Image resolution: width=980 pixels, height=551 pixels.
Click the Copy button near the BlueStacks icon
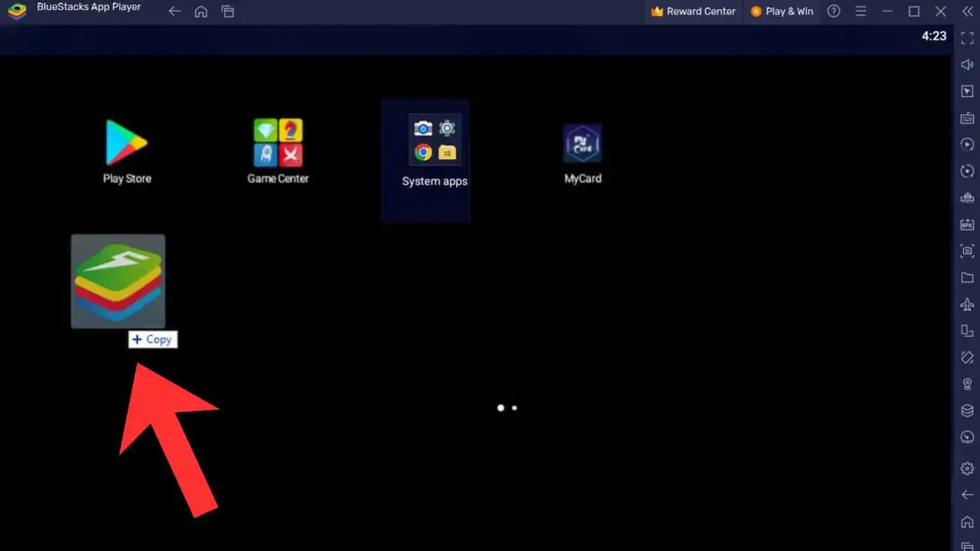tap(152, 339)
